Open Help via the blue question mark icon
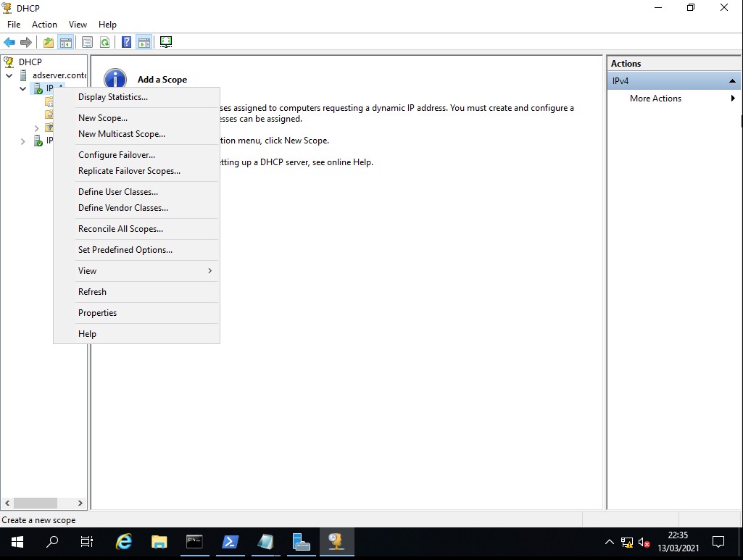The image size is (743, 560). pyautogui.click(x=127, y=43)
